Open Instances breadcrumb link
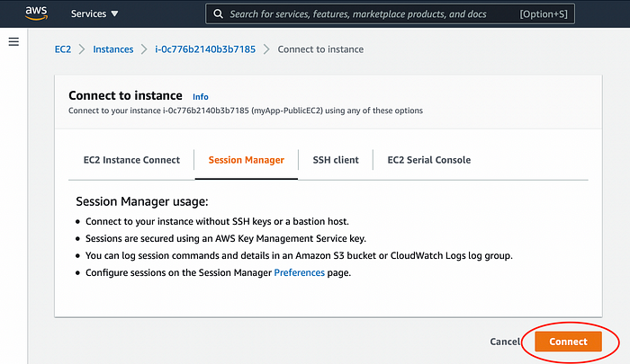Viewport: 630px width, 364px height. pyautogui.click(x=112, y=49)
